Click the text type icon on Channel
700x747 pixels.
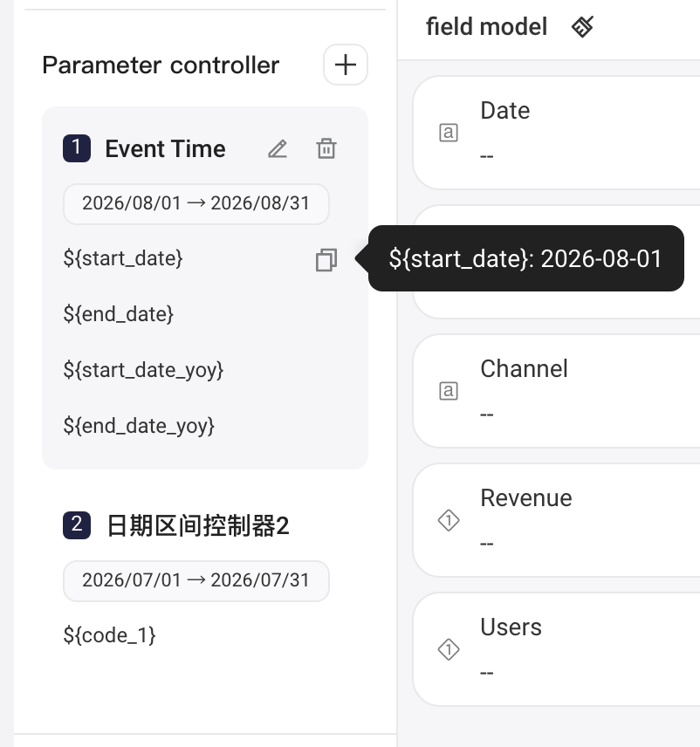point(449,391)
